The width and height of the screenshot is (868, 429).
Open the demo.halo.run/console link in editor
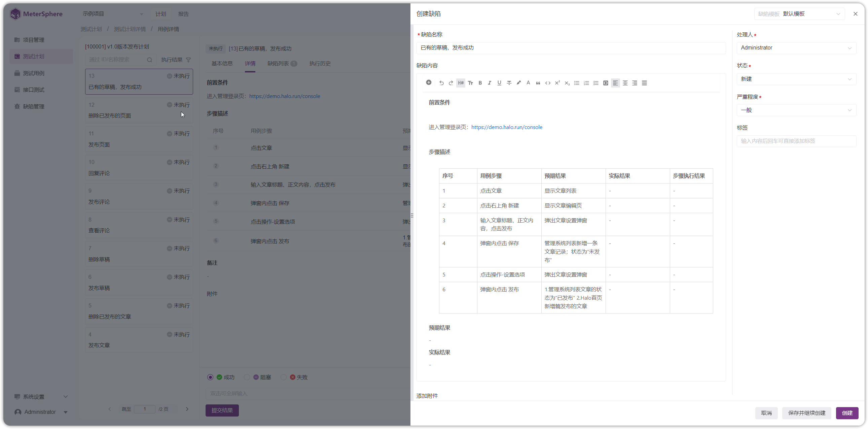507,127
